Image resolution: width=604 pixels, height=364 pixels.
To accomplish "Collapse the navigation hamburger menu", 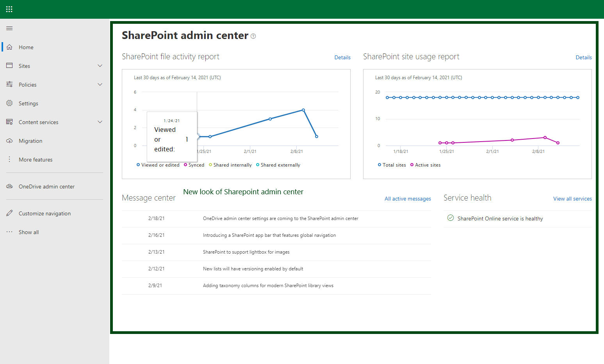I will pos(9,28).
